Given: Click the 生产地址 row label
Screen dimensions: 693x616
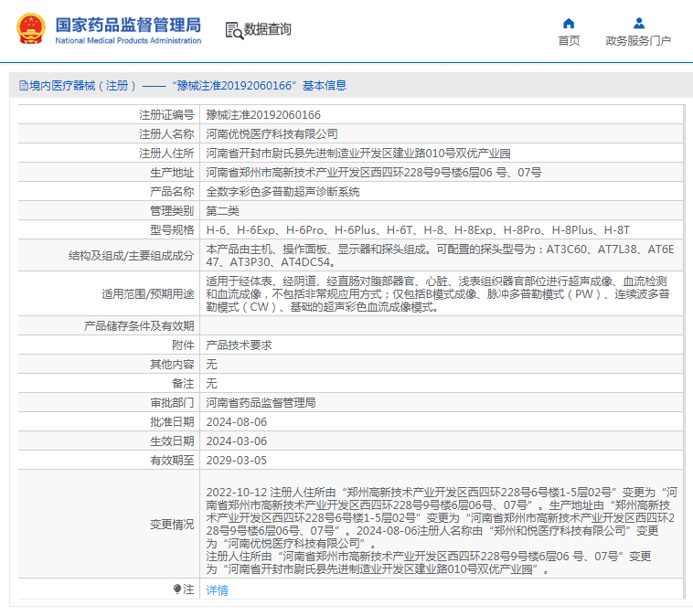Looking at the screenshot, I should coord(172,173).
